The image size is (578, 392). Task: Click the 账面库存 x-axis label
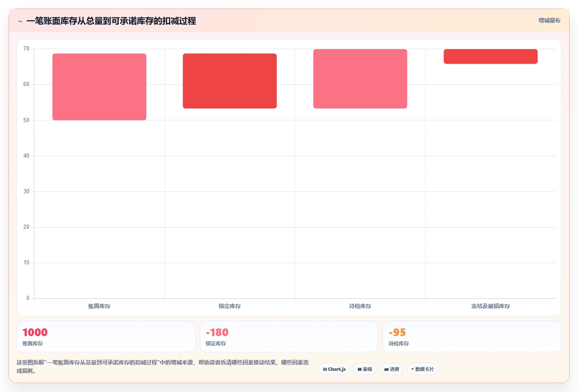[x=99, y=306]
